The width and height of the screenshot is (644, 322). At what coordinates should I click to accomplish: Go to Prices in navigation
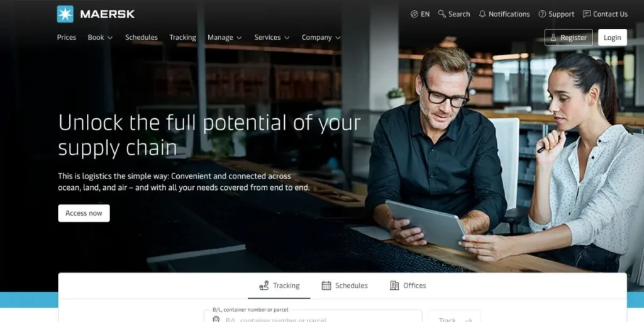[x=67, y=37]
